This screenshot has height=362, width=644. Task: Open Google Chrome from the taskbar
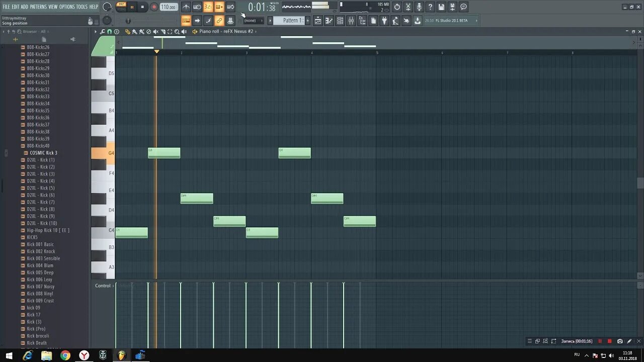65,355
